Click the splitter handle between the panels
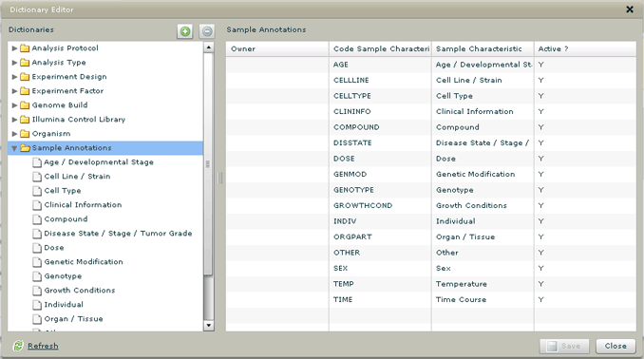This screenshot has width=644, height=359. pyautogui.click(x=220, y=178)
